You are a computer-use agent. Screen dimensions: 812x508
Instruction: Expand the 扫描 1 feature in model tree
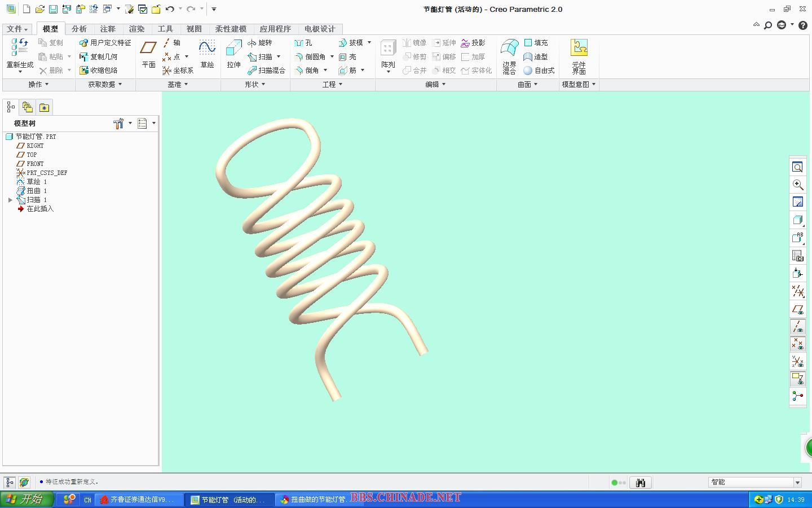10,200
